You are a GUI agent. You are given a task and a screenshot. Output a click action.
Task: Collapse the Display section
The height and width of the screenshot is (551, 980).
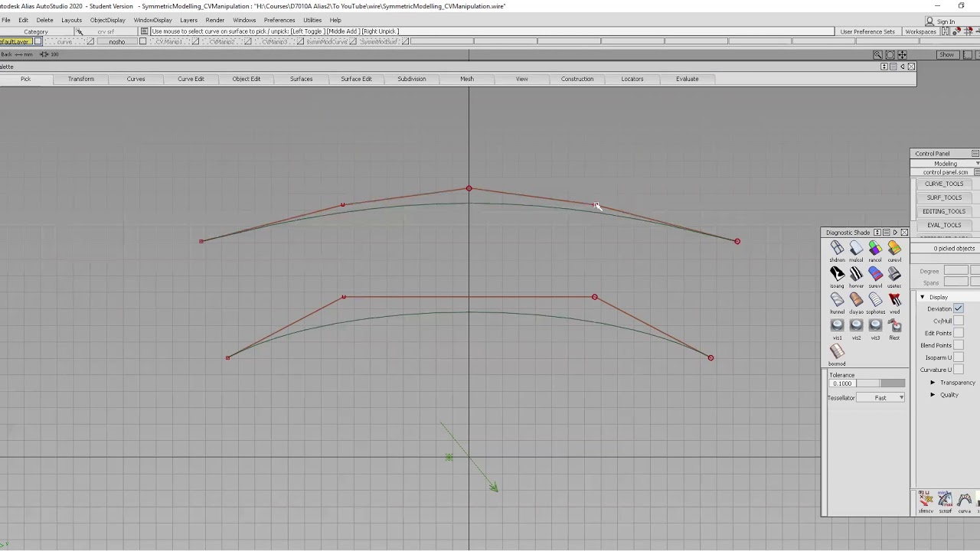(x=922, y=297)
